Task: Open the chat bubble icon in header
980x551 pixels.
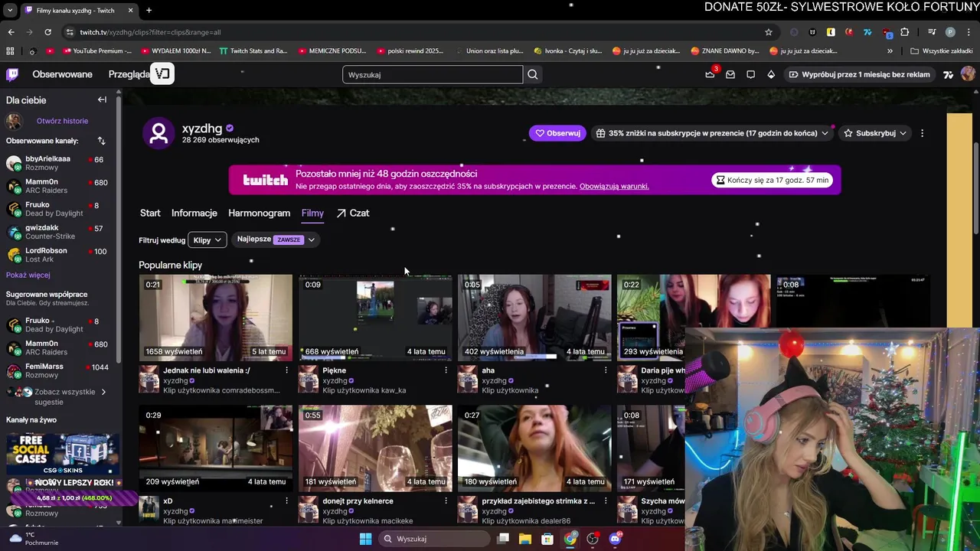Action: pos(750,74)
